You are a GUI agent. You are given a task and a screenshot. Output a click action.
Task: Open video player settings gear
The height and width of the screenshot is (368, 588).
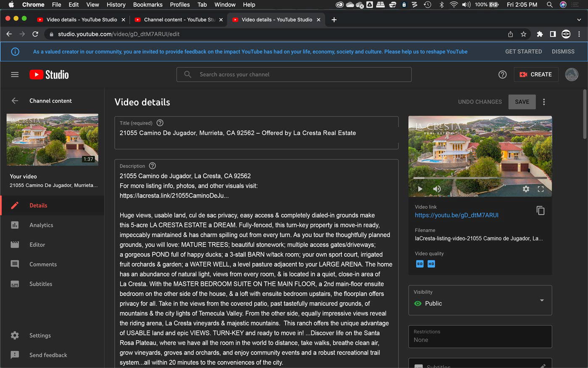click(x=526, y=189)
